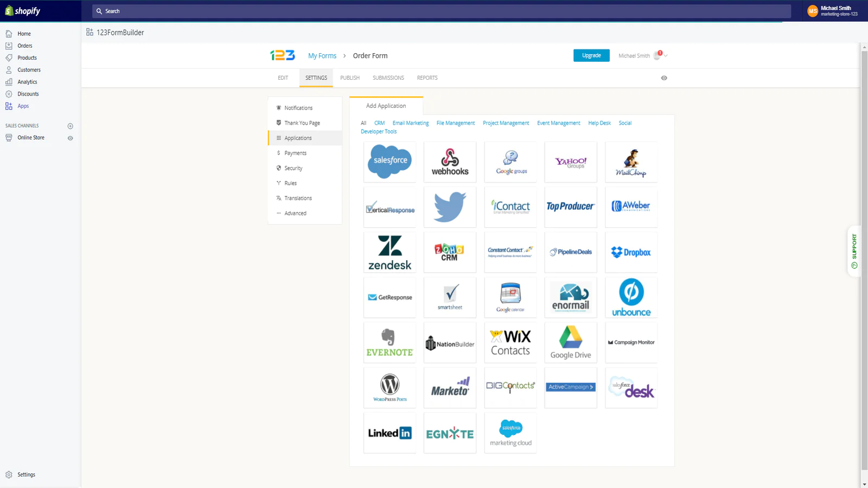Add the LinkedIn application

390,433
